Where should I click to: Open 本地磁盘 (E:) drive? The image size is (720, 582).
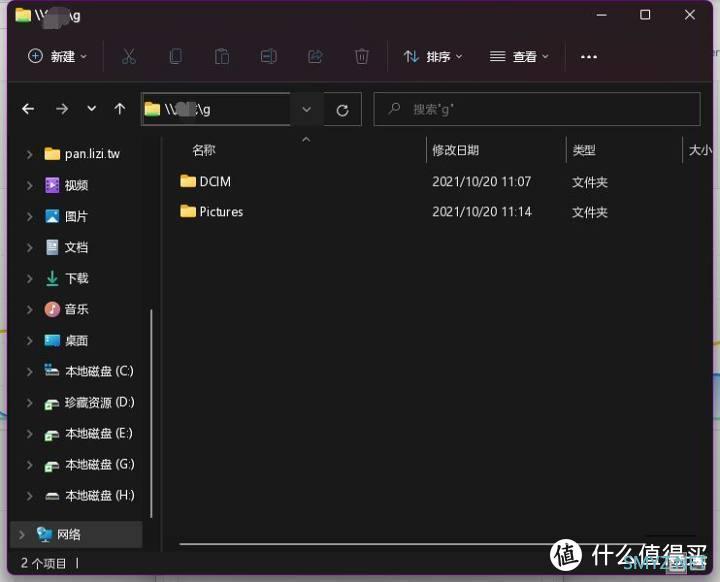[89, 433]
